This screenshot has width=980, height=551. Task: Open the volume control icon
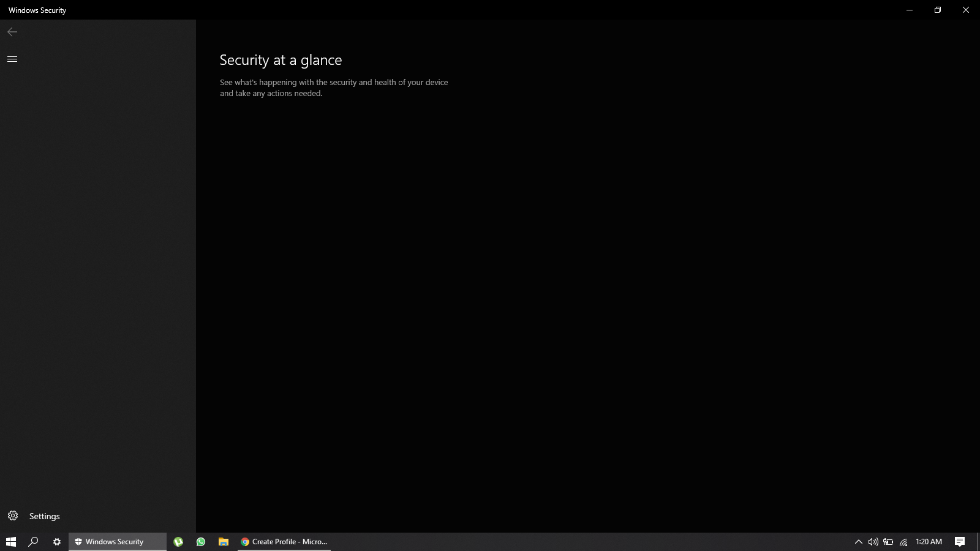click(x=873, y=542)
